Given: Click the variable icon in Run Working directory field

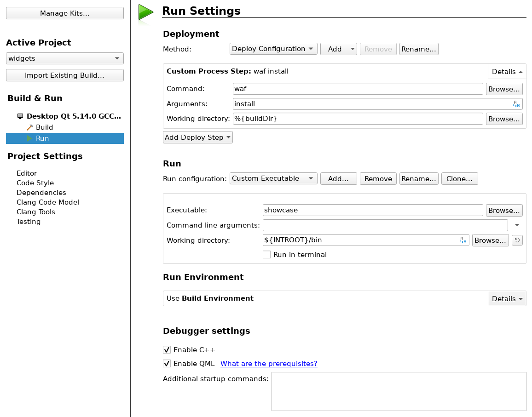Looking at the screenshot, I should (x=463, y=240).
